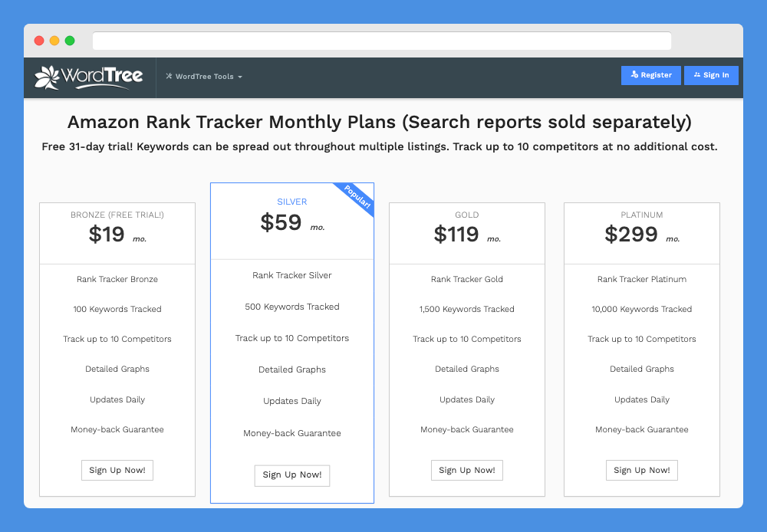Click "Rank Tracker Bronze" text
The height and width of the screenshot is (532, 767).
[117, 279]
